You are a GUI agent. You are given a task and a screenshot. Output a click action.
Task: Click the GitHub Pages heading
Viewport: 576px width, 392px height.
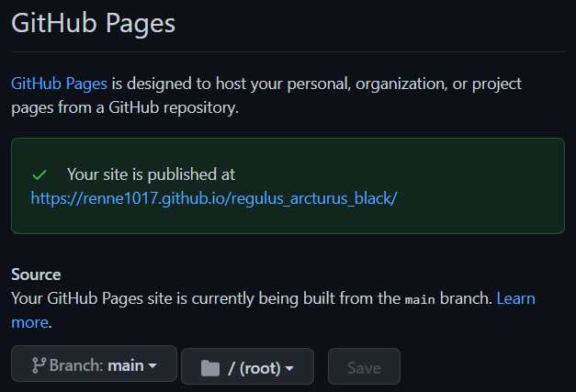click(x=94, y=23)
